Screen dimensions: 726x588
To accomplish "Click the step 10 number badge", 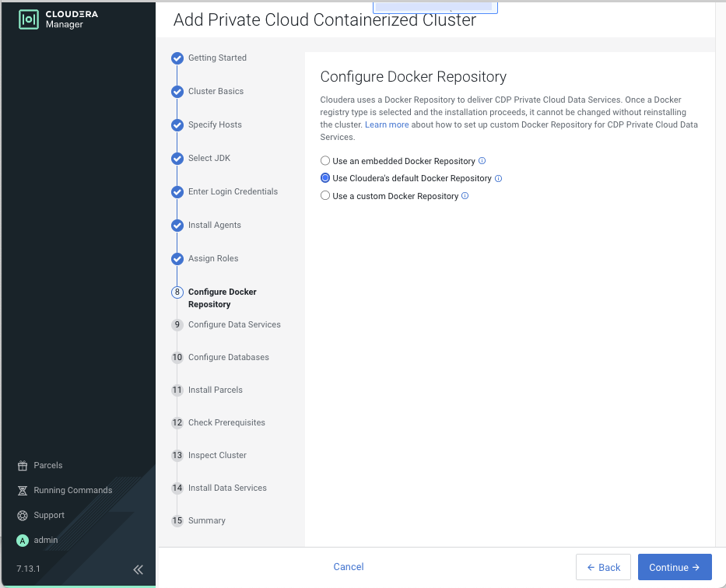I will 177,357.
